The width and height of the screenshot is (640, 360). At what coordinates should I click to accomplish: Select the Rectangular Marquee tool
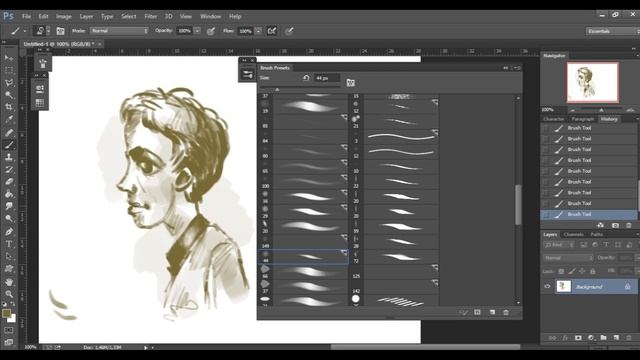click(x=9, y=70)
